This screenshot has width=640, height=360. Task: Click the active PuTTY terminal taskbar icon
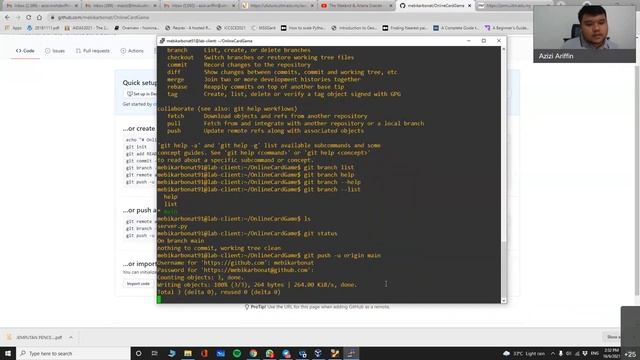click(351, 353)
